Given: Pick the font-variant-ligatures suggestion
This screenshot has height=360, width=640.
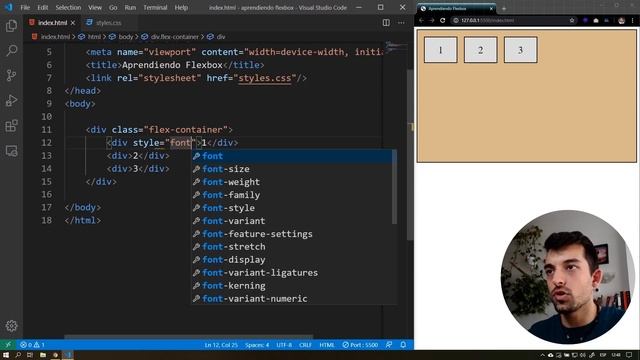Looking at the screenshot, I should (x=292, y=273).
